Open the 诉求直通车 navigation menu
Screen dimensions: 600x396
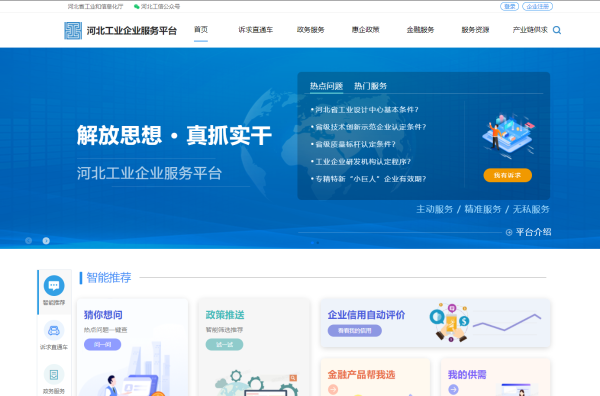(256, 30)
